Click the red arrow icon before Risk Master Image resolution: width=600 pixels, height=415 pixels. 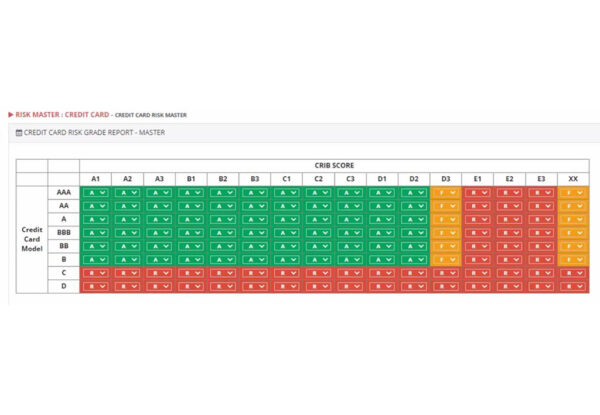11,115
